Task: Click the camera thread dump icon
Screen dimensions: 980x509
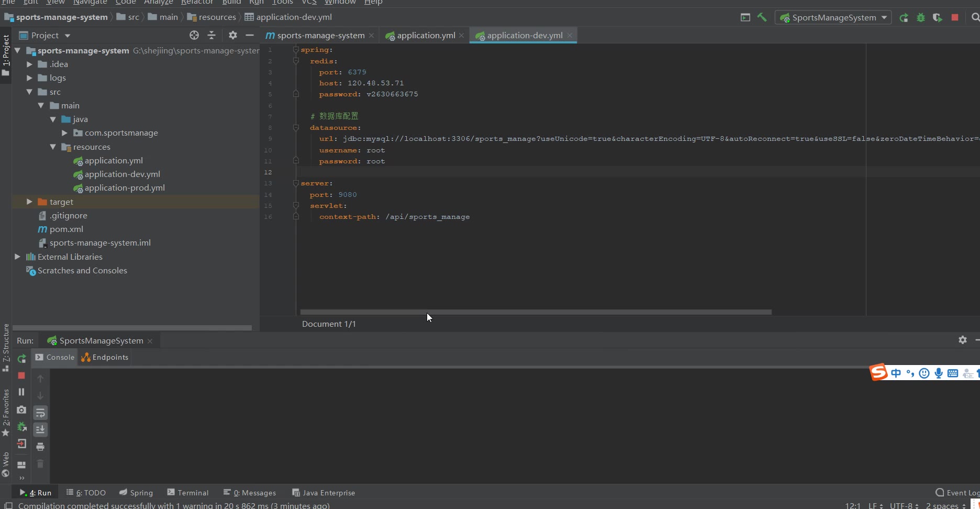Action: click(x=21, y=410)
